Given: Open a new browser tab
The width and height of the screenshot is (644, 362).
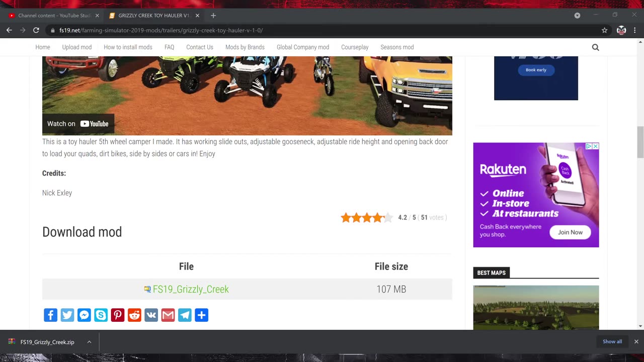Looking at the screenshot, I should [213, 16].
